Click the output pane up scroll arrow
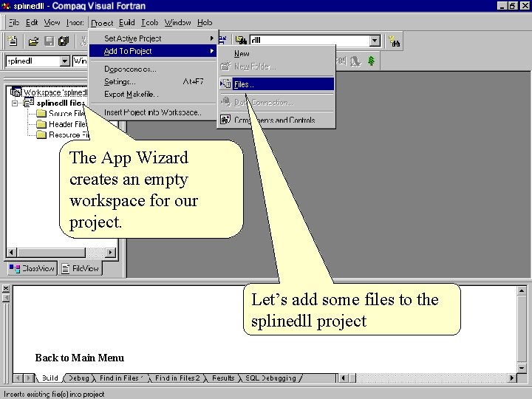The image size is (532, 399). coord(522,290)
